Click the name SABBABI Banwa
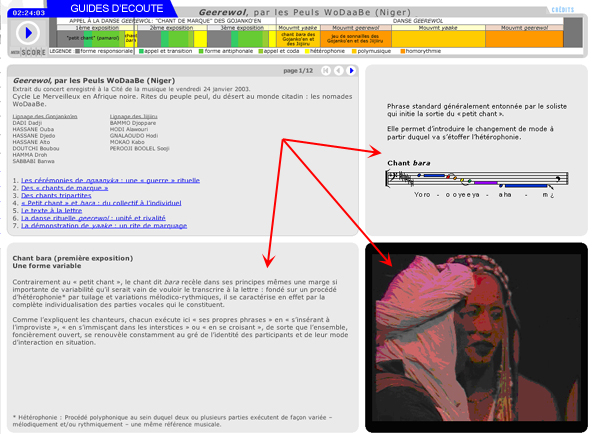 [33, 161]
